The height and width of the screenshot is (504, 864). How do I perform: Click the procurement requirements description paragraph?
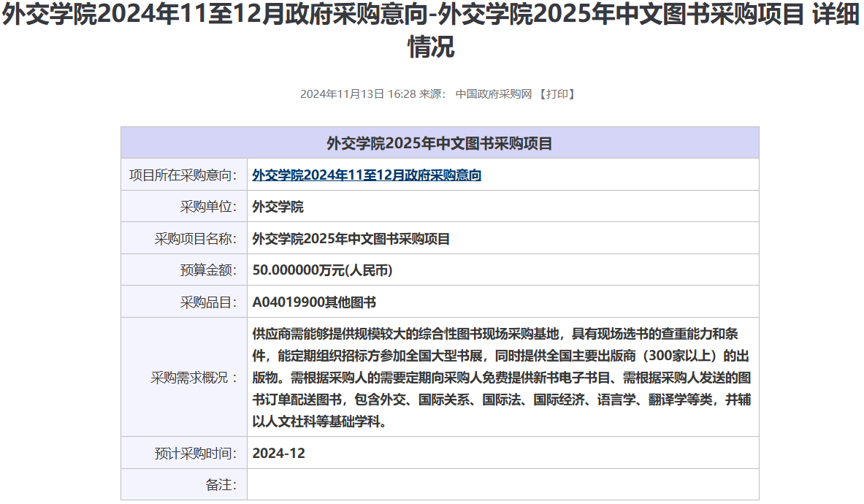[501, 378]
